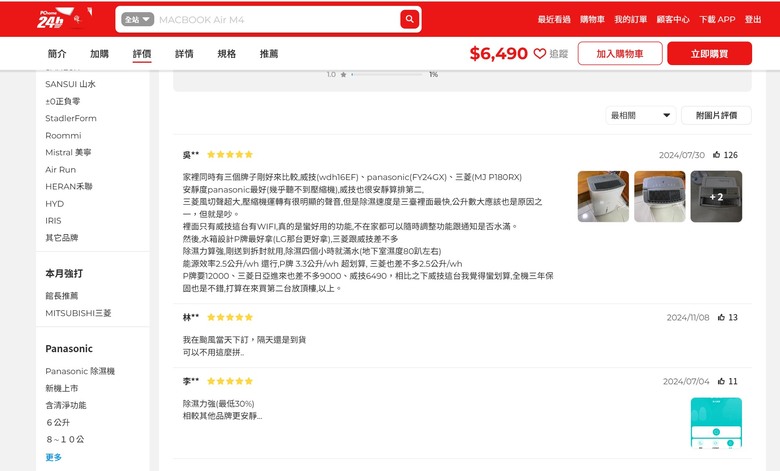The height and width of the screenshot is (471, 780).
Task: Expand 更多 in Panasonic section
Action: click(54, 457)
